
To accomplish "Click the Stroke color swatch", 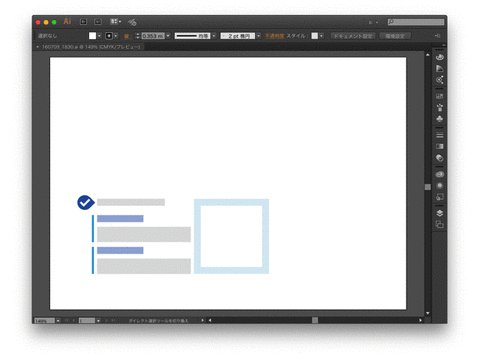I will tap(109, 36).
